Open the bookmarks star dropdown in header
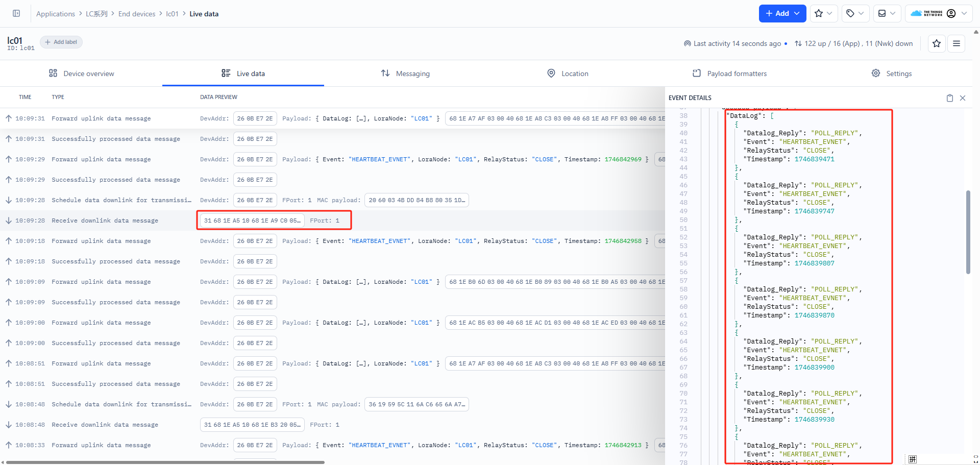This screenshot has width=980, height=465. [823, 13]
